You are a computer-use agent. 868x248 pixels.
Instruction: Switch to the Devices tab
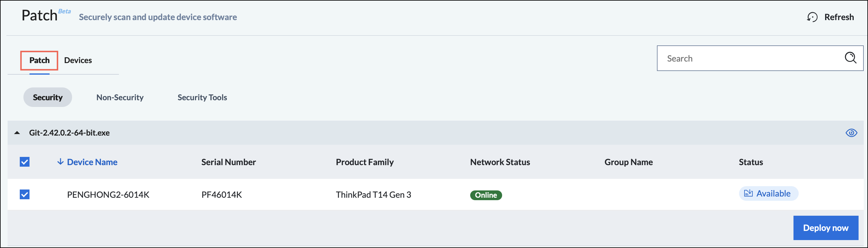pos(78,60)
